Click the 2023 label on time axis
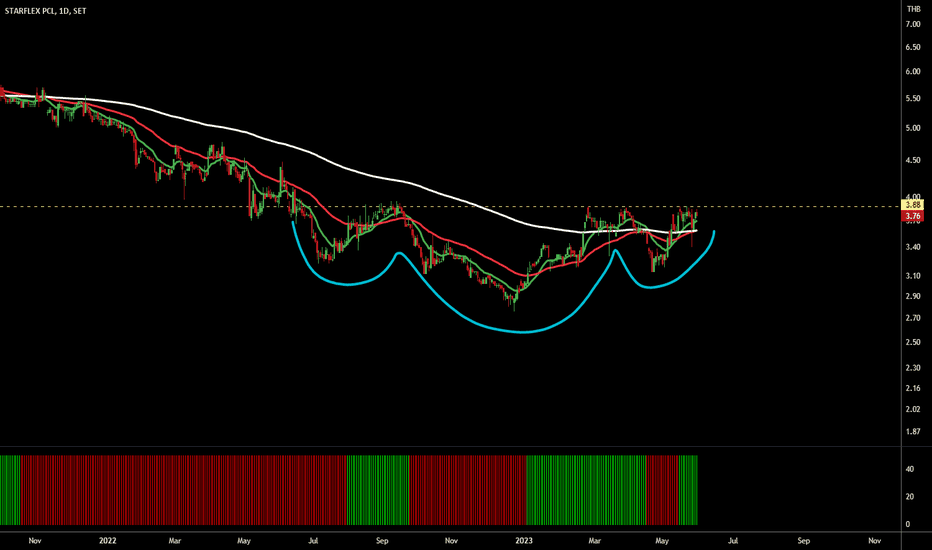This screenshot has height=550, width=932. point(524,540)
